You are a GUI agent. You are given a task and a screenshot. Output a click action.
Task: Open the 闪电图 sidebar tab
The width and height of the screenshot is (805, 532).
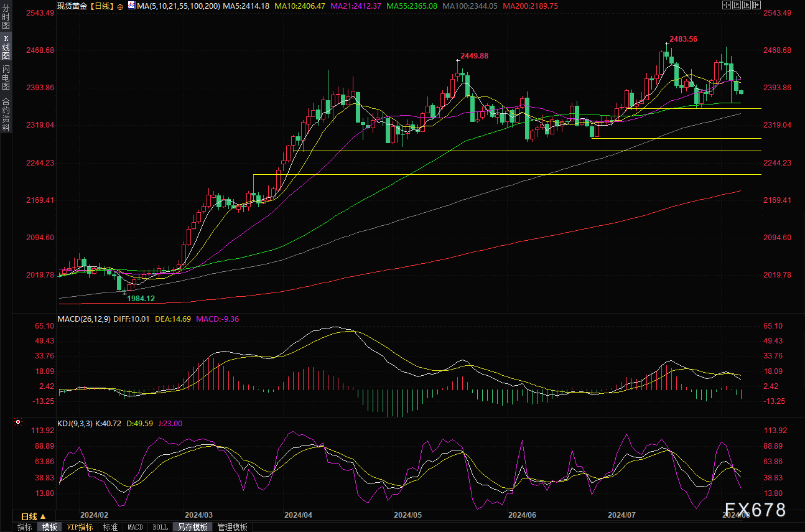pos(6,77)
